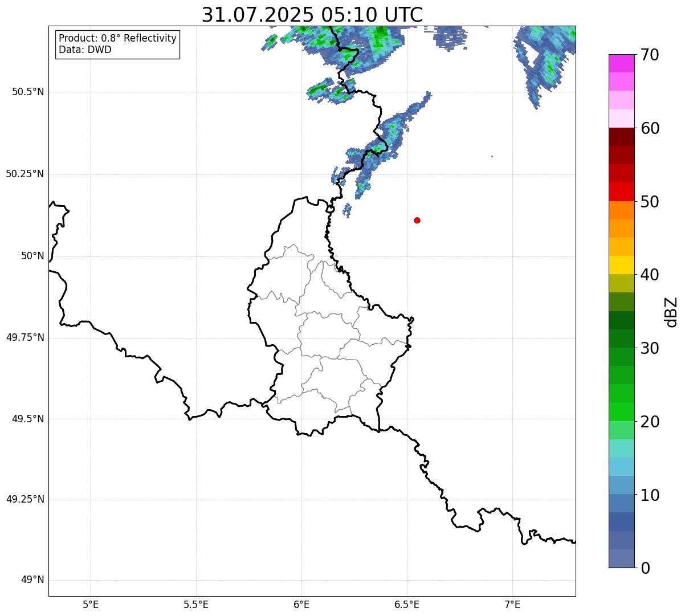
Task: Click the colorbar tick value 20
Action: (x=650, y=422)
